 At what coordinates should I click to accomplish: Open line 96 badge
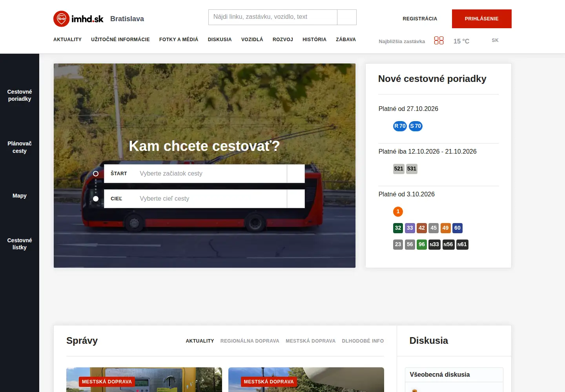click(421, 245)
